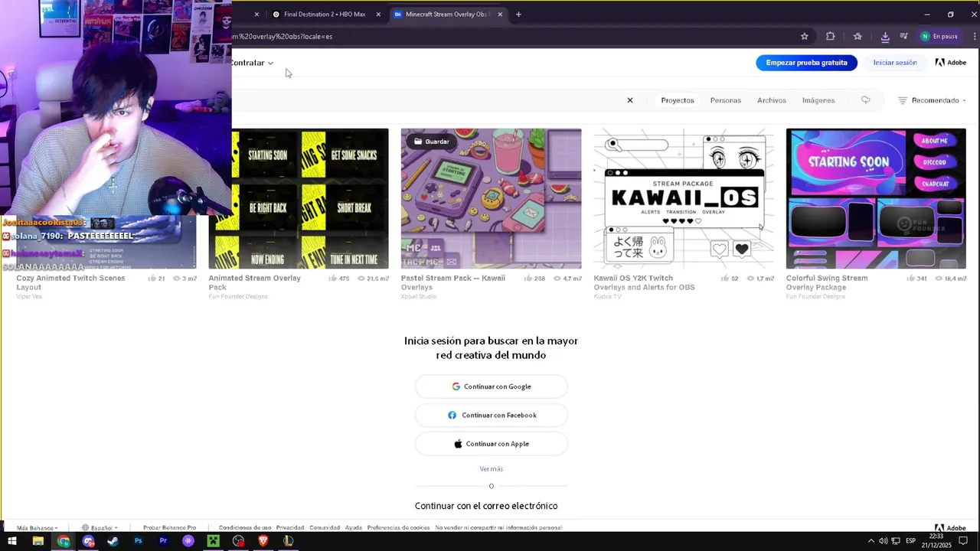The image size is (980, 551).
Task: Open the League of Legends taskbar icon
Action: click(289, 541)
